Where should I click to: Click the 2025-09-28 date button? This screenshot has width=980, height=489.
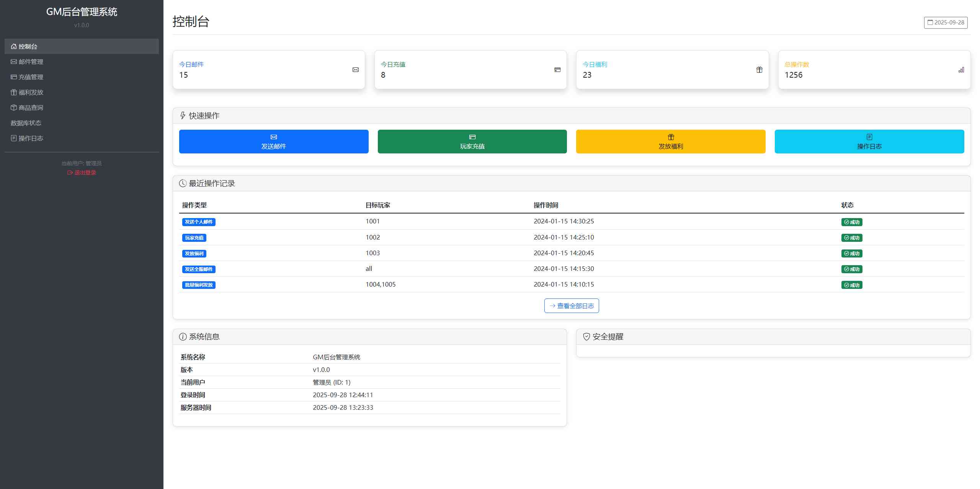point(946,23)
